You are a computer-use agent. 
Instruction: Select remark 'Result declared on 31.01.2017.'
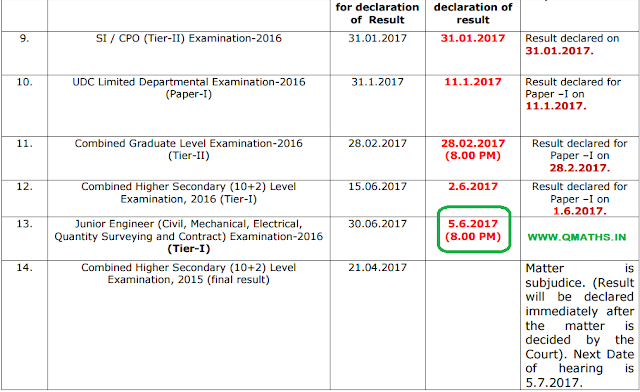(572, 45)
